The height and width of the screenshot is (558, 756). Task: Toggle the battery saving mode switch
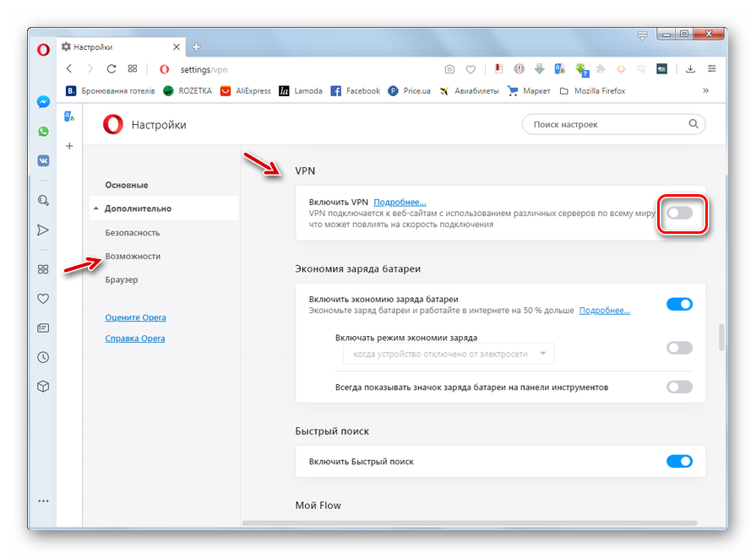coord(680,348)
